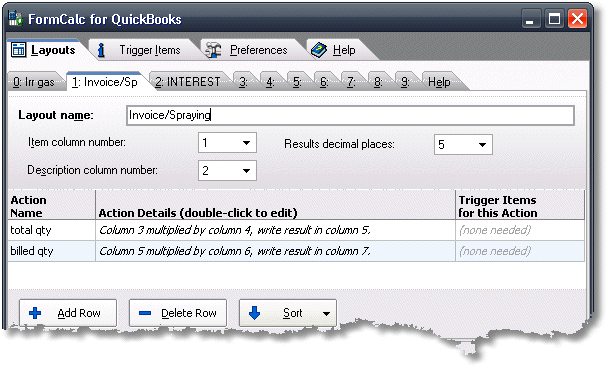Click the Add Row button
The image size is (608, 369).
pos(68,313)
